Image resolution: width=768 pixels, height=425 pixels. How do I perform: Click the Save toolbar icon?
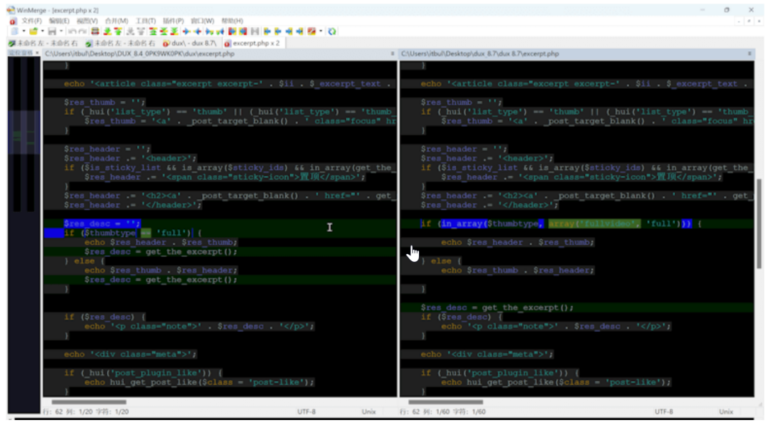(x=52, y=31)
